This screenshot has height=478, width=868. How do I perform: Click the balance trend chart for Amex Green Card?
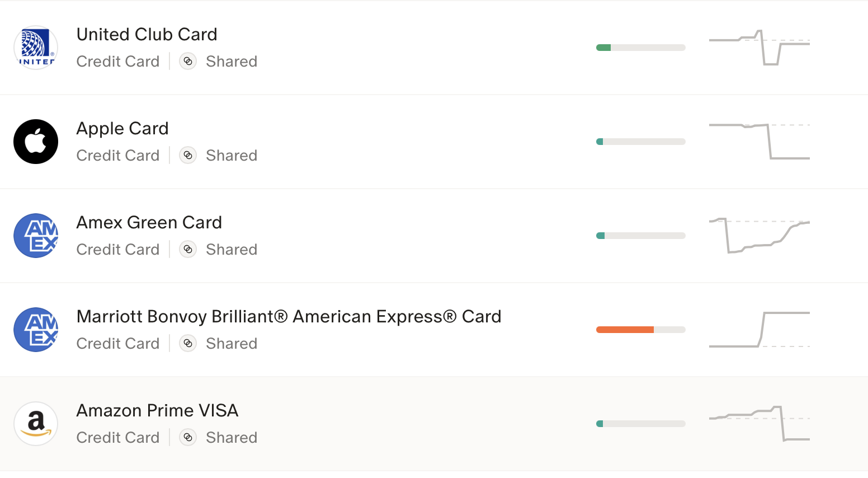pyautogui.click(x=759, y=236)
